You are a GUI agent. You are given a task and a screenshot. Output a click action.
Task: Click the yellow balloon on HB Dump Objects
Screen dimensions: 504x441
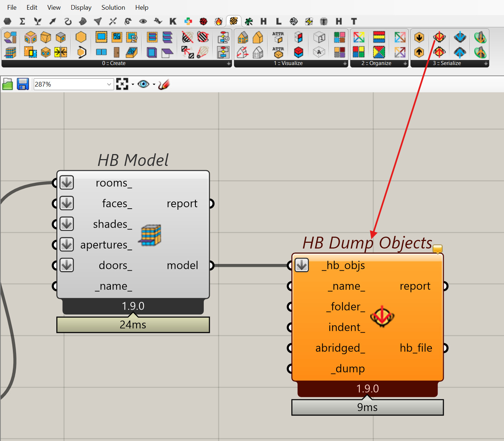437,249
